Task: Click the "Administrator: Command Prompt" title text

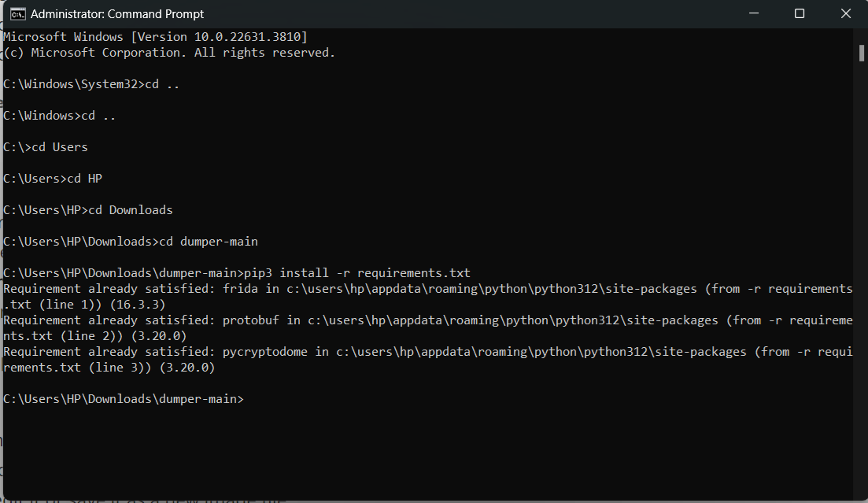Action: pyautogui.click(x=117, y=13)
